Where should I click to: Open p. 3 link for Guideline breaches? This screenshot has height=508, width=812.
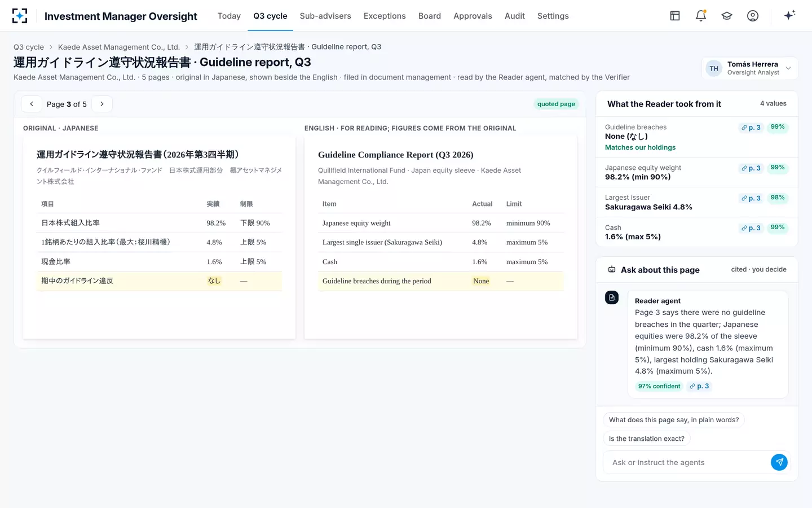coord(751,128)
